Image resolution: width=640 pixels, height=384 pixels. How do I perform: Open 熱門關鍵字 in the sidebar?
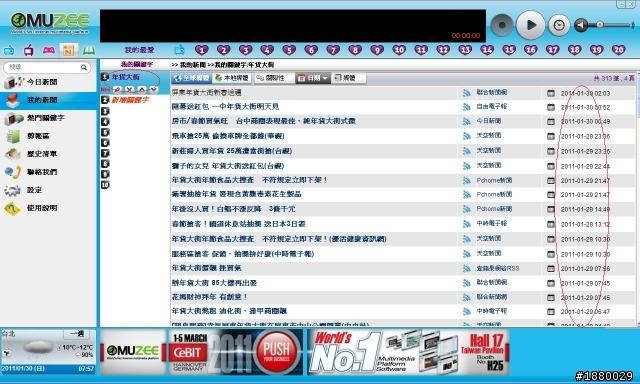point(49,118)
